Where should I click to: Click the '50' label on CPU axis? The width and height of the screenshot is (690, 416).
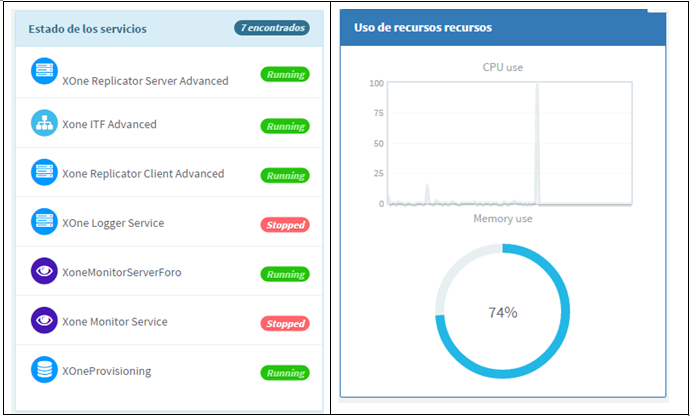[379, 144]
